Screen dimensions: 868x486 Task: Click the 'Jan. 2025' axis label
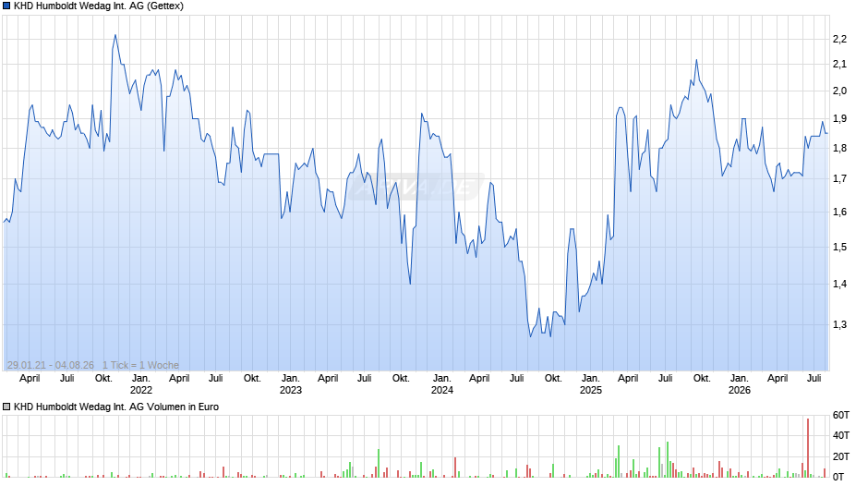click(x=591, y=384)
